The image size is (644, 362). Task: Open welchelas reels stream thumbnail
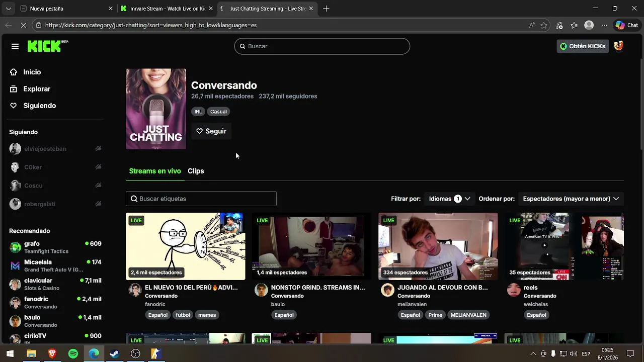[564, 246]
